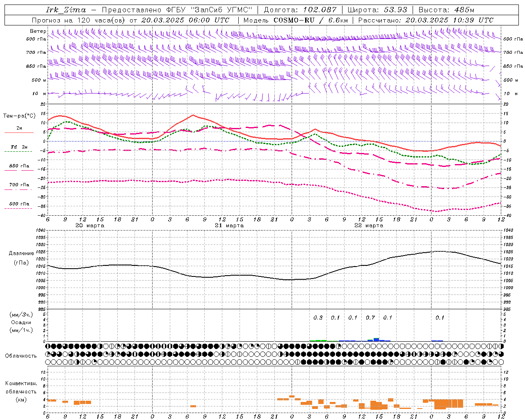This screenshot has width=525, height=420.
Task: Click the "0.3" precipitation amount value
Action: [x=318, y=317]
